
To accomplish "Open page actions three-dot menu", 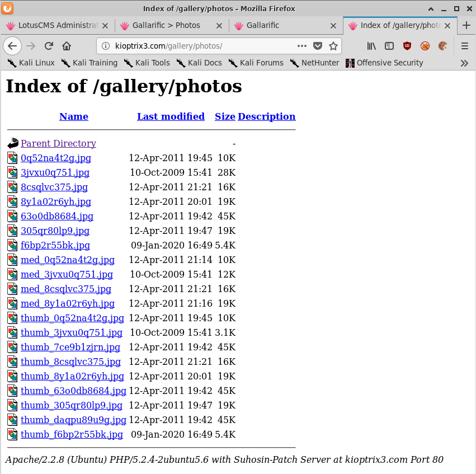I will (x=302, y=46).
